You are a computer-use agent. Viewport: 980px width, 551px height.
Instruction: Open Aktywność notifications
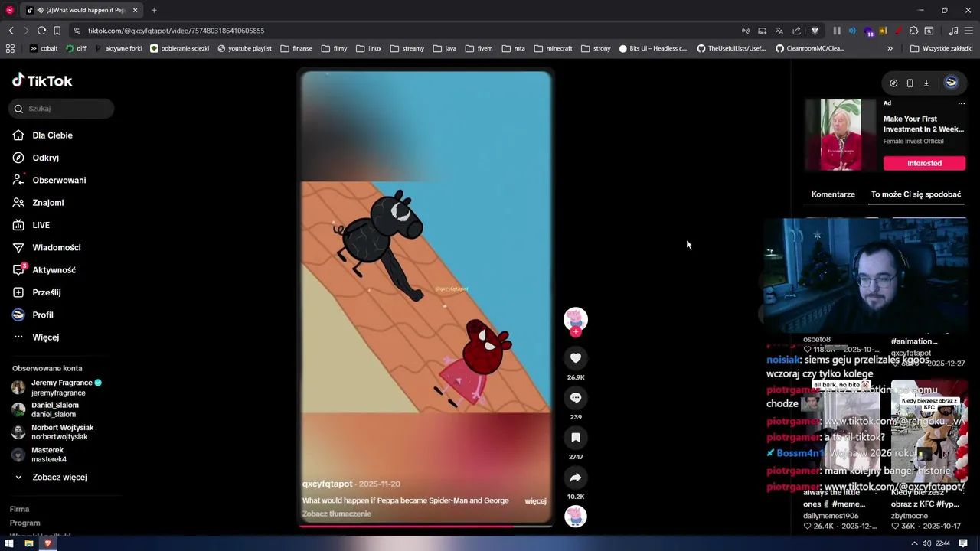coord(54,270)
